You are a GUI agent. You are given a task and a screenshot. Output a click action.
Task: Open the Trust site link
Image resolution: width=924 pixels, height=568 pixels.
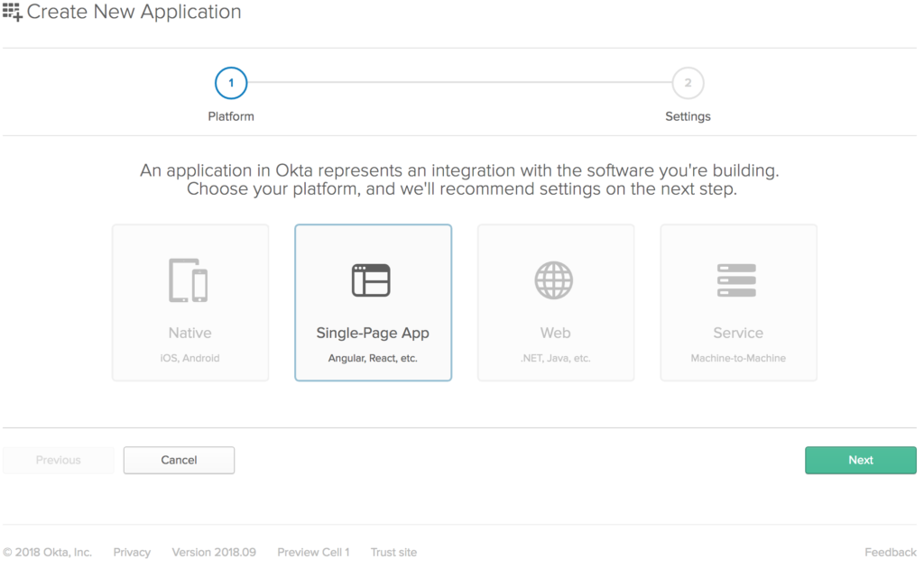coord(393,552)
